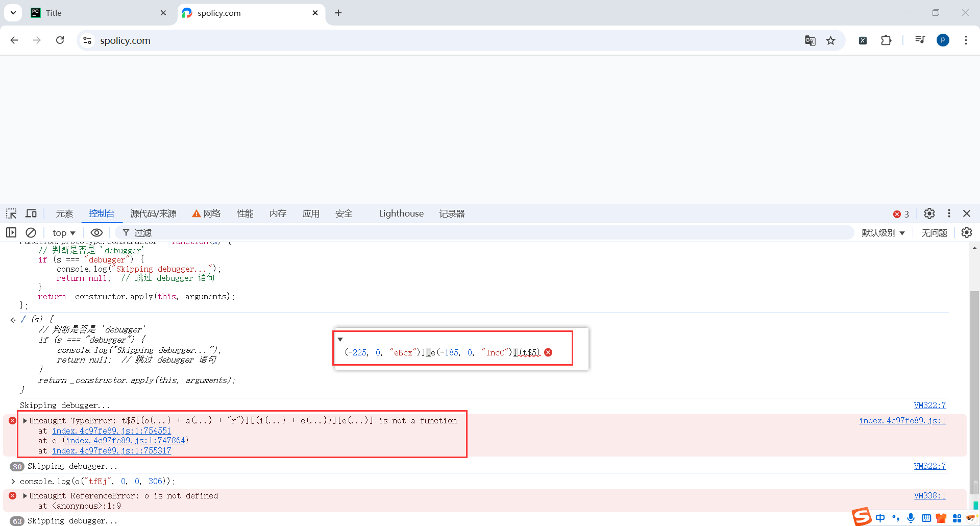
Task: Open the tab search dropdown arrow
Action: point(13,13)
